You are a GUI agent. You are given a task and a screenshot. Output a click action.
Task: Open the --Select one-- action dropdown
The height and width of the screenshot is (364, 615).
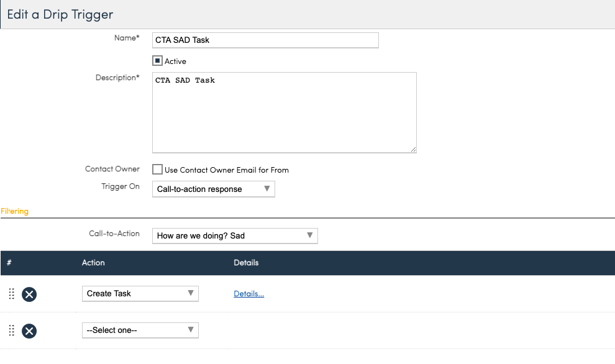point(140,330)
